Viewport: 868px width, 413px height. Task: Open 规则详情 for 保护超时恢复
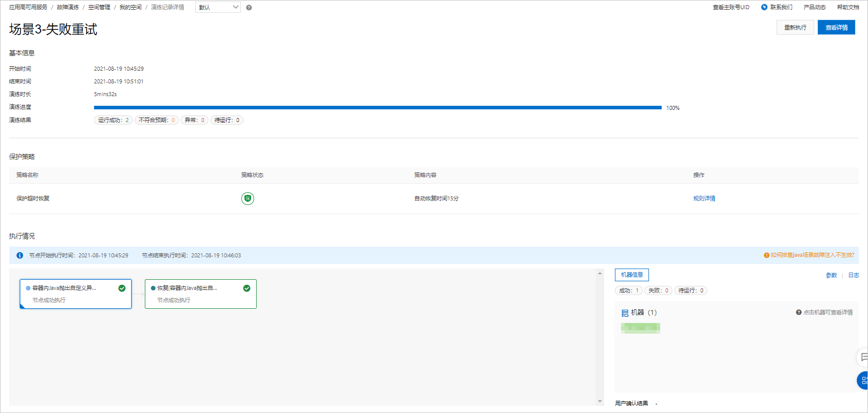click(704, 198)
